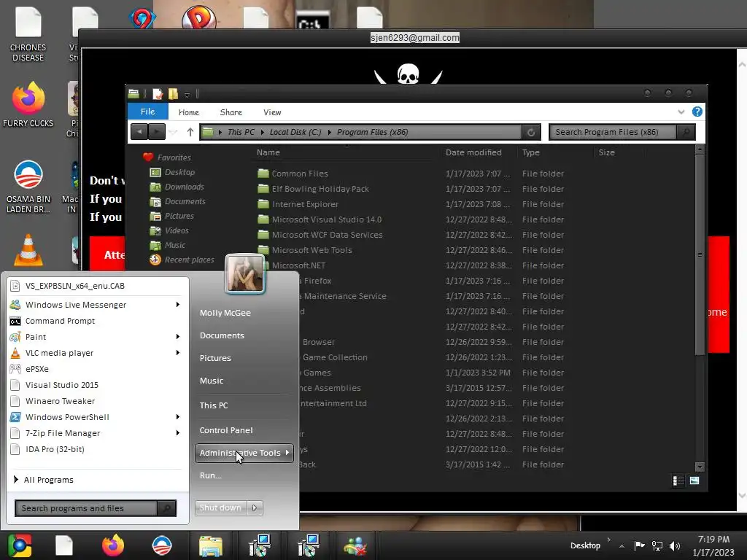
Task: Expand VLC media player submenu arrow
Action: [x=178, y=353]
